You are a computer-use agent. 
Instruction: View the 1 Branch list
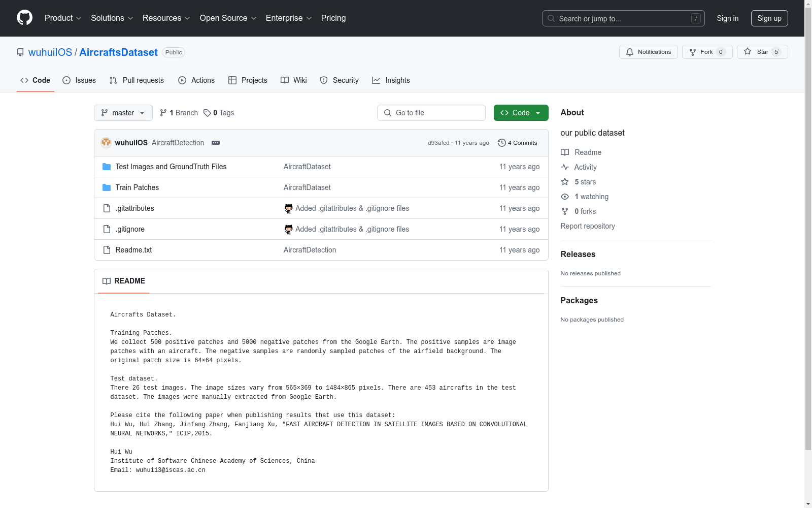(x=179, y=113)
